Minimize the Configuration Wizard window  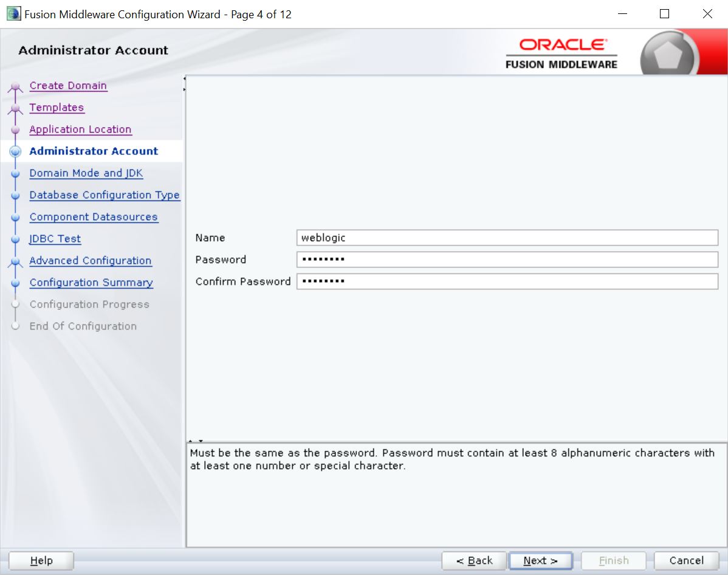point(623,14)
